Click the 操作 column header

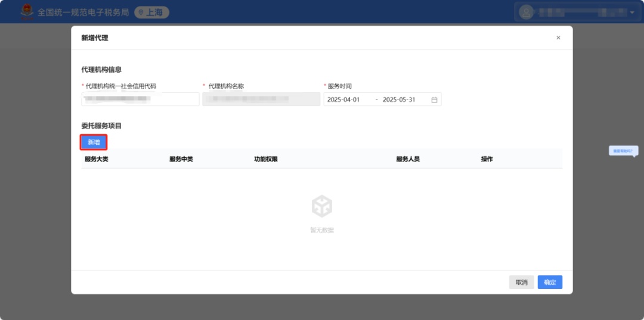pyautogui.click(x=487, y=159)
